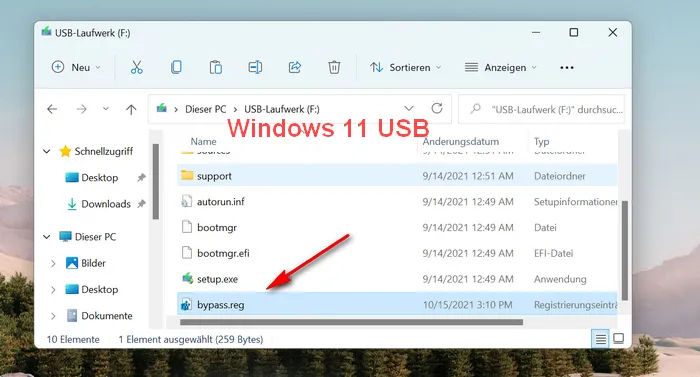This screenshot has width=700, height=377.
Task: Collapse the Dieser PC tree node
Action: [x=46, y=237]
